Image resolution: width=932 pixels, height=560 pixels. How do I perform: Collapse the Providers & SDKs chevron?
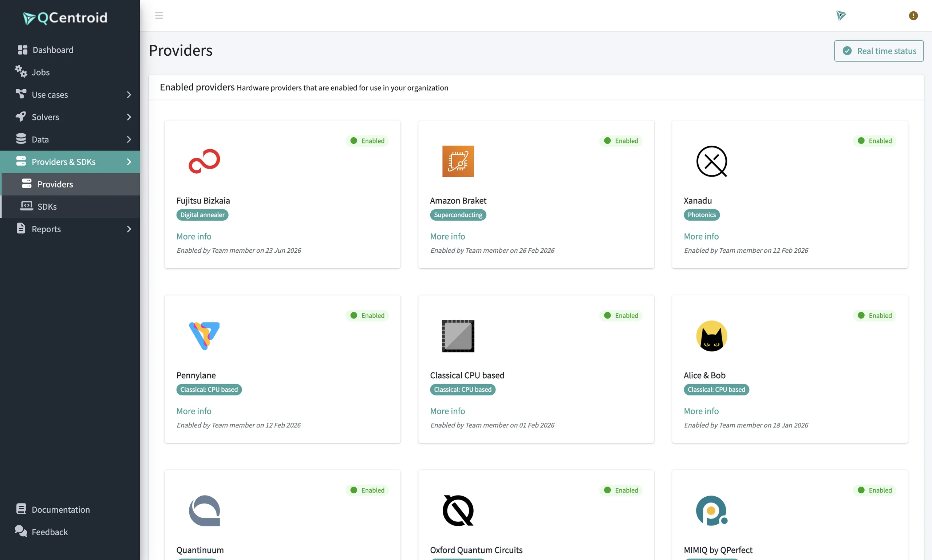tap(129, 162)
